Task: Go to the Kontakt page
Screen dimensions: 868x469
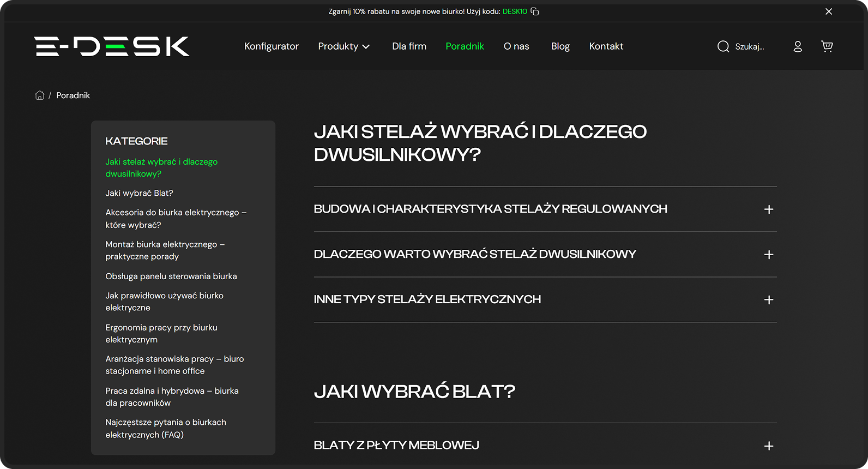Action: [606, 46]
